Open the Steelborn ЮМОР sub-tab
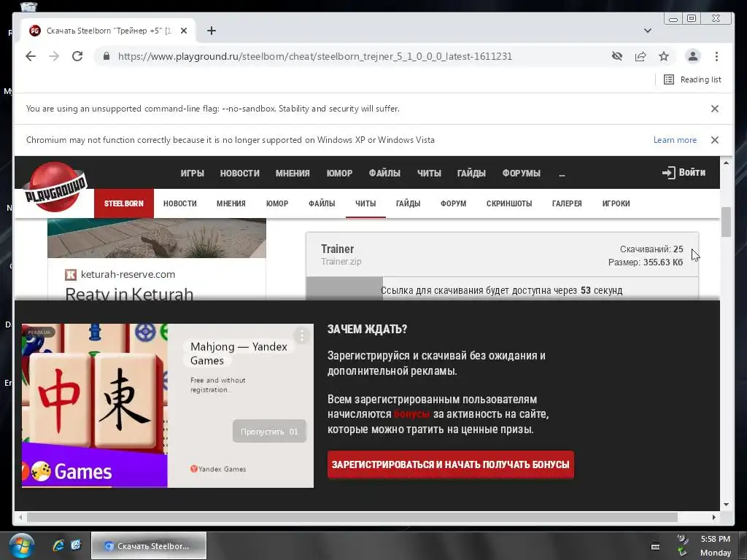The height and width of the screenshot is (560, 747). point(276,203)
